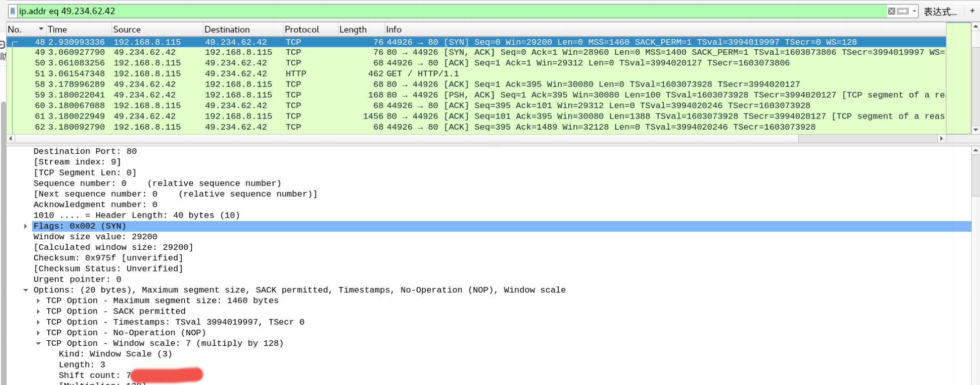Select Window size value: 29200 line
Viewport: 980px width, 385px height.
point(95,237)
